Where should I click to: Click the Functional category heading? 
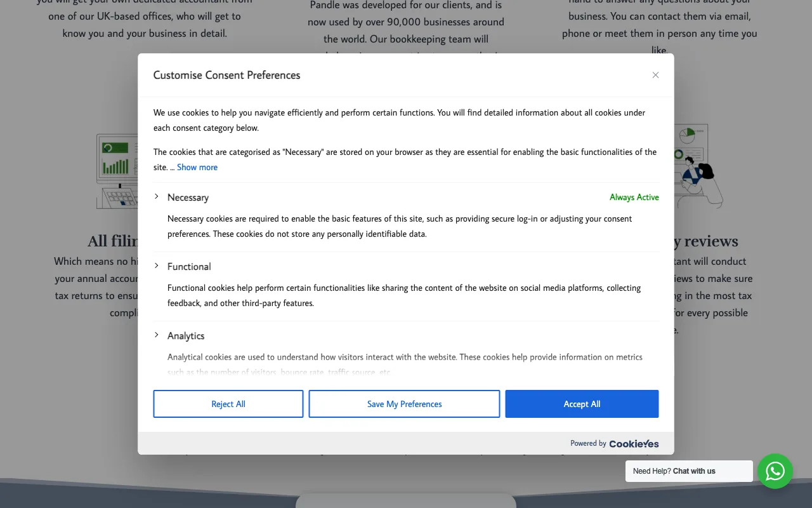(x=189, y=267)
